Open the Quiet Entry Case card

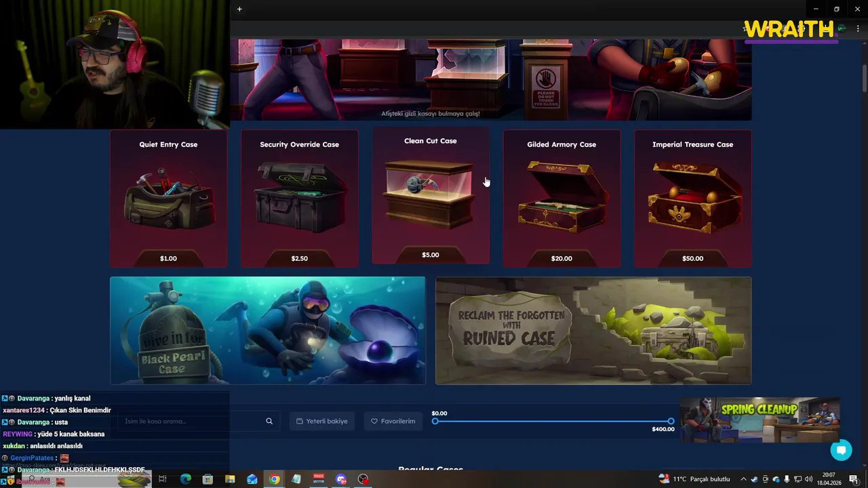[168, 199]
